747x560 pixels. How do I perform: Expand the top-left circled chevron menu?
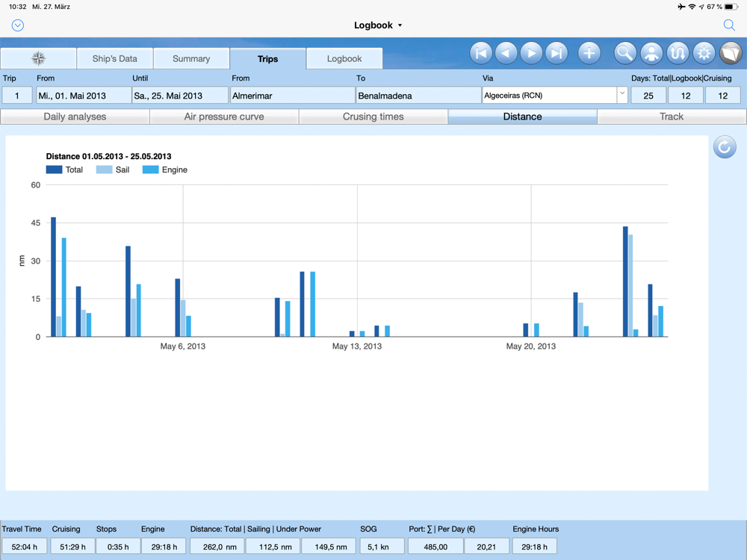tap(18, 25)
